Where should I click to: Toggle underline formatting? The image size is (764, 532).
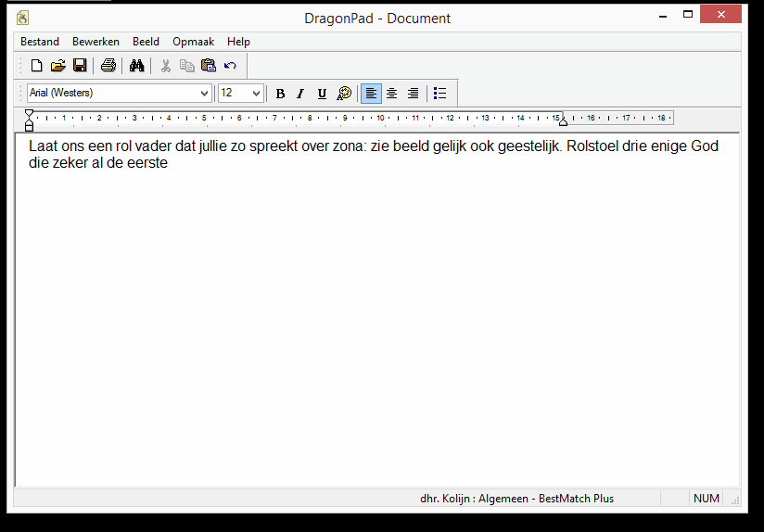[322, 94]
